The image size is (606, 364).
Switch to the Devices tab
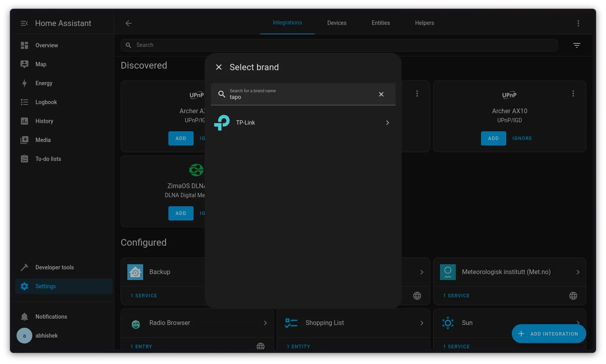pos(336,23)
